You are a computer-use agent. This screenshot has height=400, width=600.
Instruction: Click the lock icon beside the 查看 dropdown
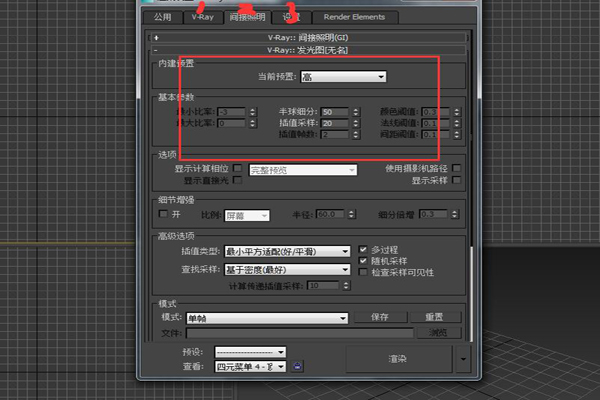coord(297,367)
